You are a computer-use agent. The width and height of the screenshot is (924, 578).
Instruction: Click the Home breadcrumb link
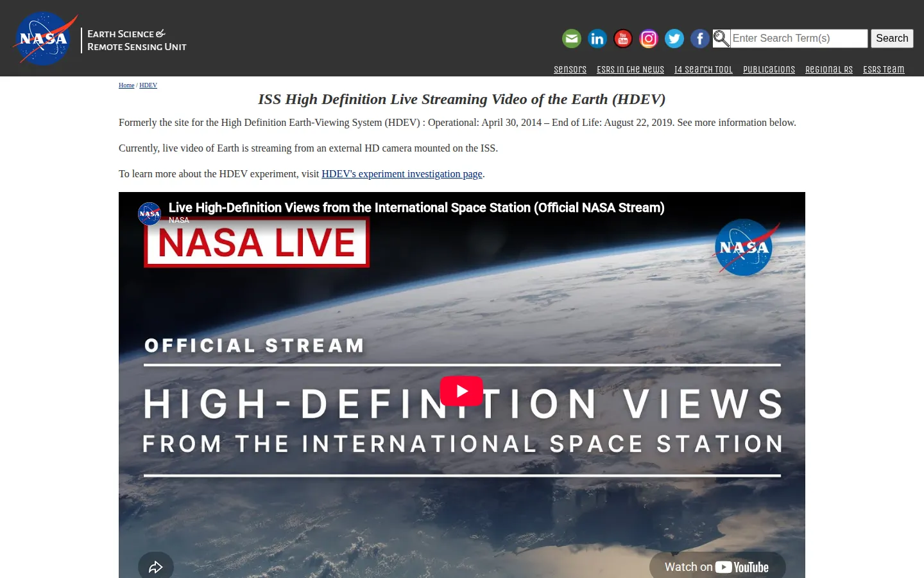pyautogui.click(x=126, y=85)
